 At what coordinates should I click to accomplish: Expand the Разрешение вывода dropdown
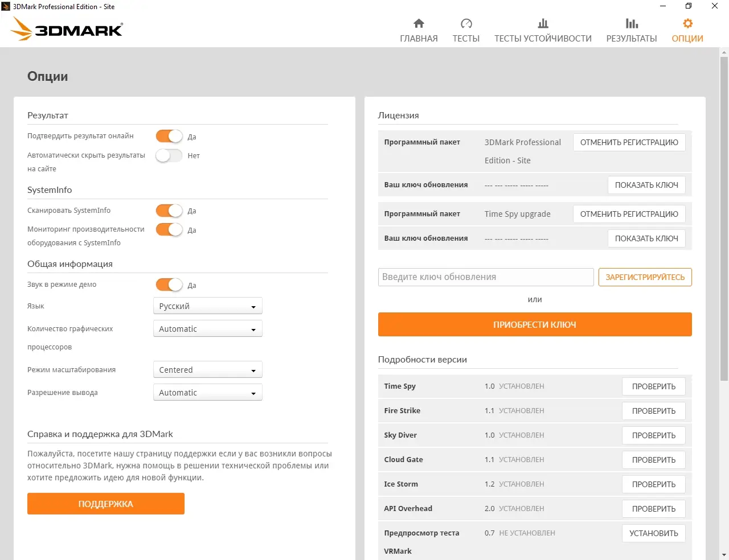pos(208,393)
